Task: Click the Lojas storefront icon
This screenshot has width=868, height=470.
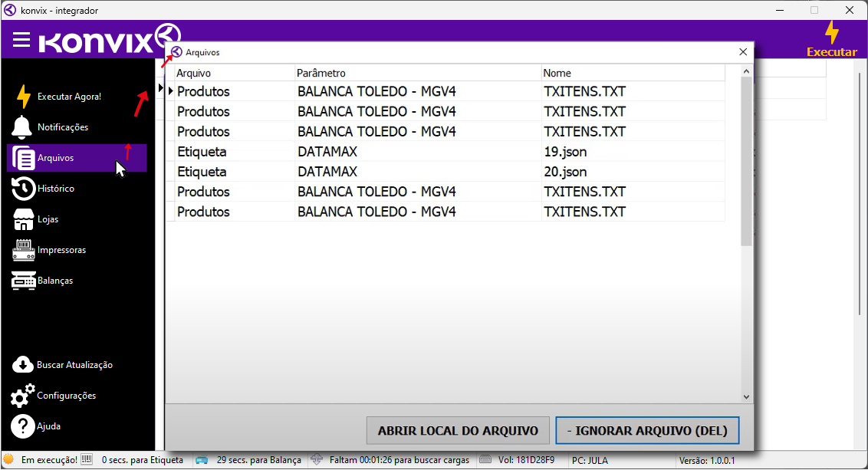Action: pyautogui.click(x=23, y=219)
